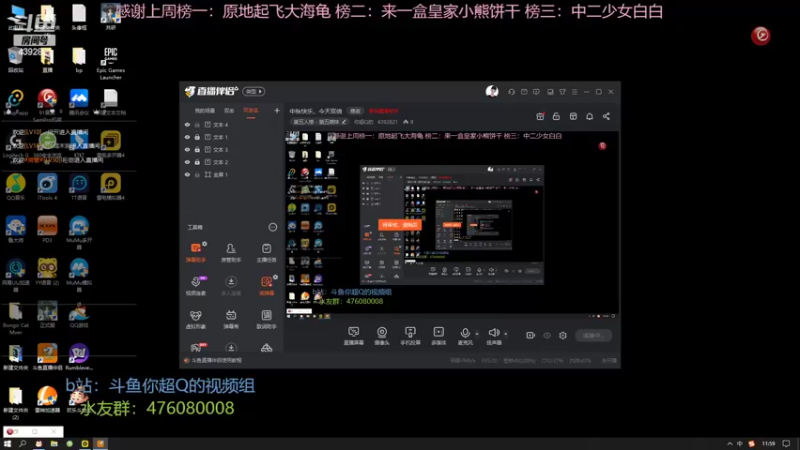
Task: Switch to the leftmost scene tab
Action: click(x=205, y=110)
